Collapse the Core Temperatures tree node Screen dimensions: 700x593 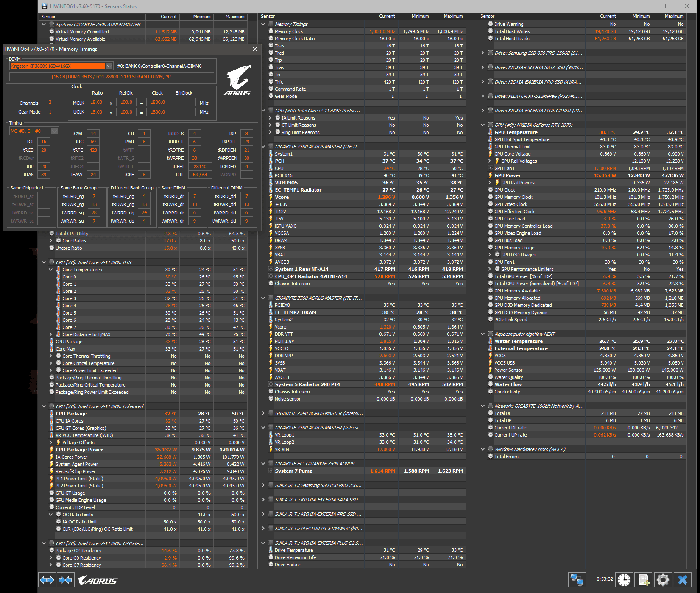(51, 270)
